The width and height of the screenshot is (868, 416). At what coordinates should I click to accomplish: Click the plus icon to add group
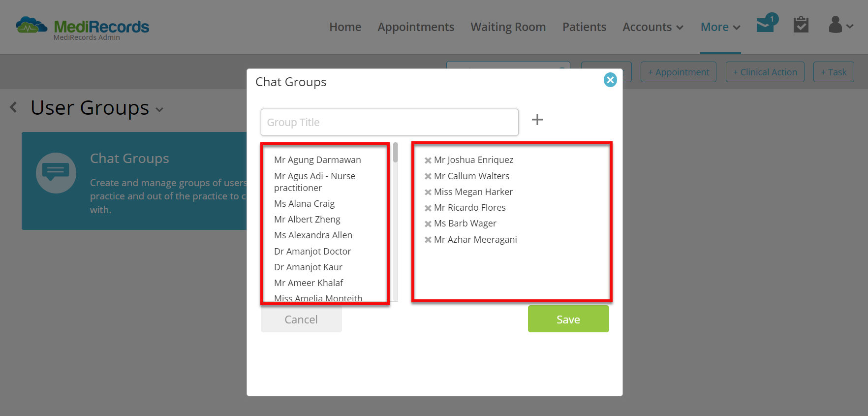point(537,120)
